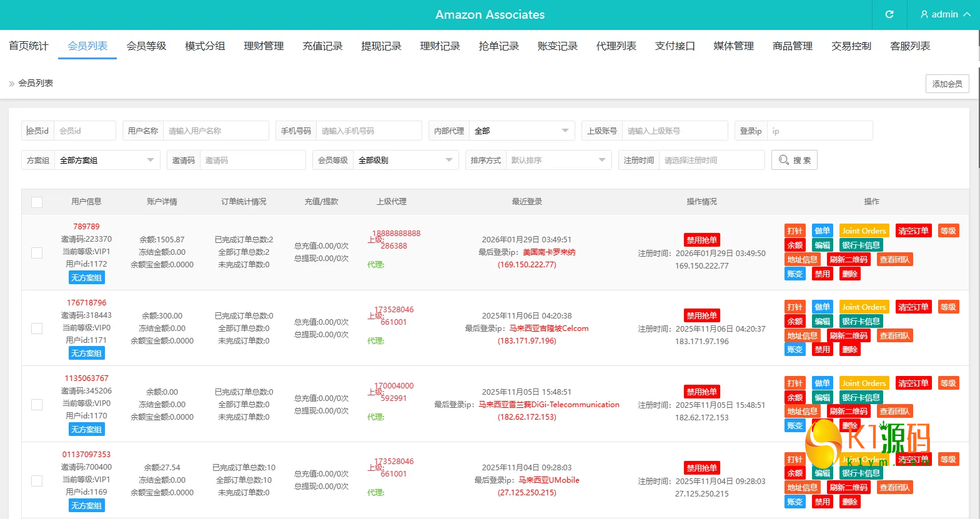Click 账变 for user 789789
Image resolution: width=980 pixels, height=519 pixels.
coord(794,274)
